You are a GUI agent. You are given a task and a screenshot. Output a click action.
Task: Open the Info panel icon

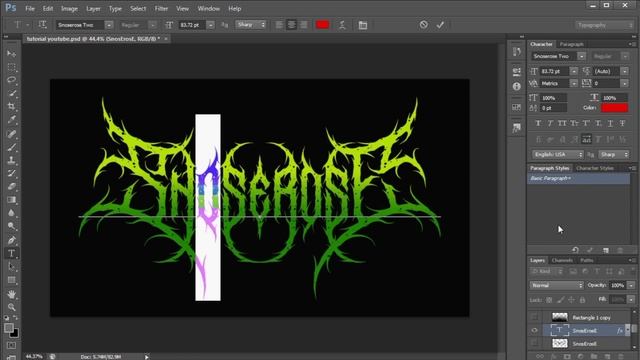pos(517,86)
